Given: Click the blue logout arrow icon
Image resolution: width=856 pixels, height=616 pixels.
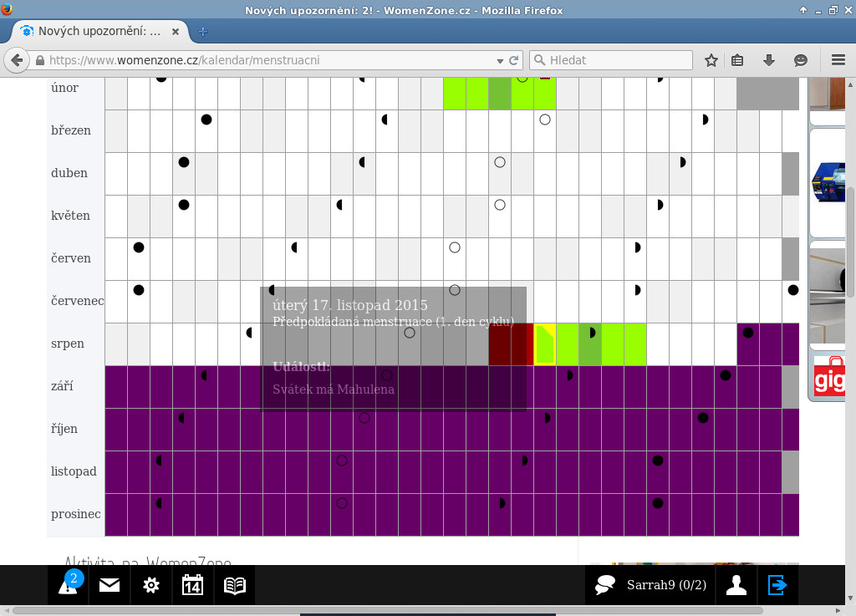Looking at the screenshot, I should (x=778, y=586).
